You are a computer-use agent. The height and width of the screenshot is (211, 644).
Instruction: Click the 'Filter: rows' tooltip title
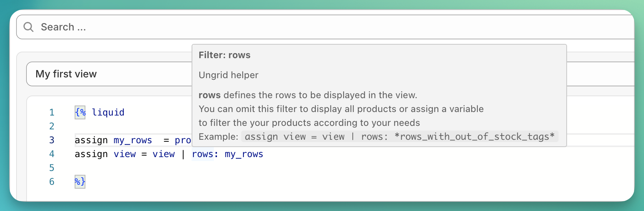224,55
